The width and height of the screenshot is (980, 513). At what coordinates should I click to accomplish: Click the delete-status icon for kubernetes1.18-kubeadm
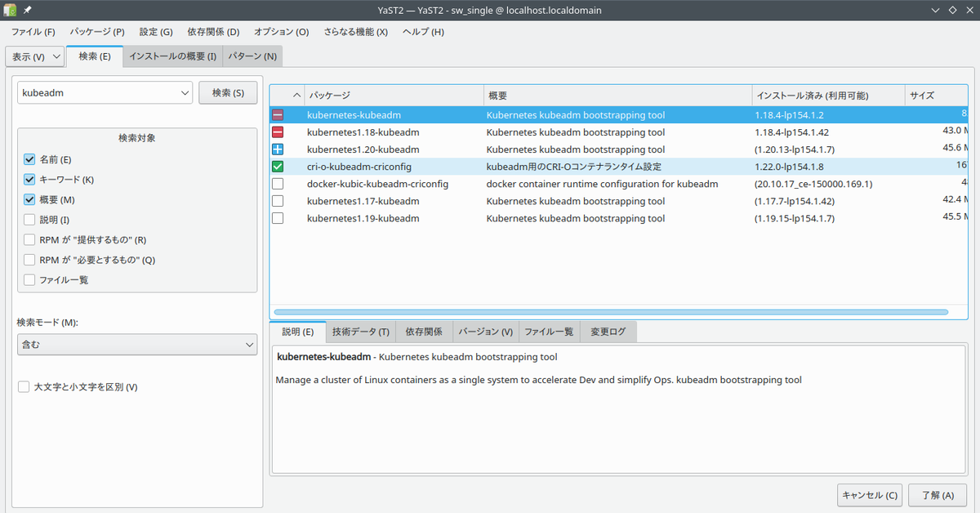pyautogui.click(x=278, y=132)
